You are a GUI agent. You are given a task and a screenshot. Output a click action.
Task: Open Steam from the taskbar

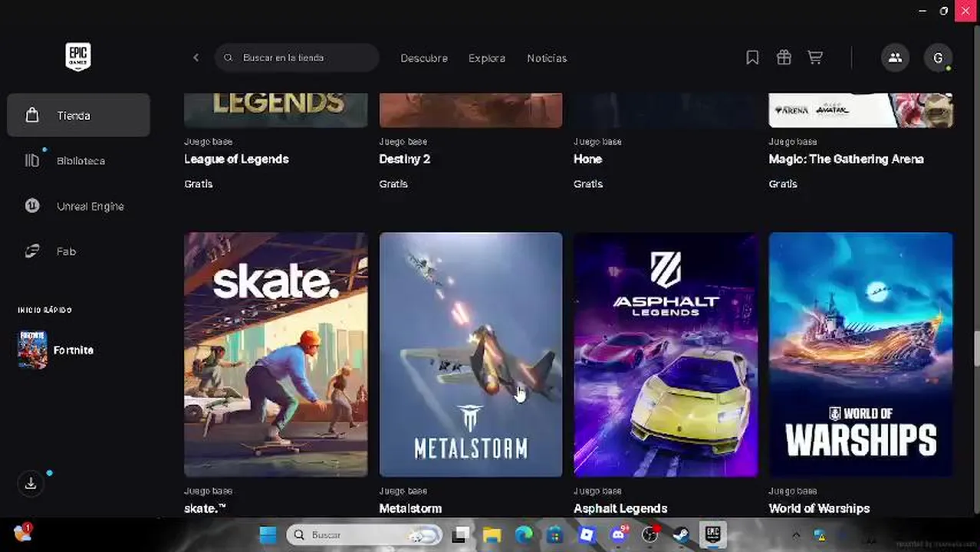(681, 534)
